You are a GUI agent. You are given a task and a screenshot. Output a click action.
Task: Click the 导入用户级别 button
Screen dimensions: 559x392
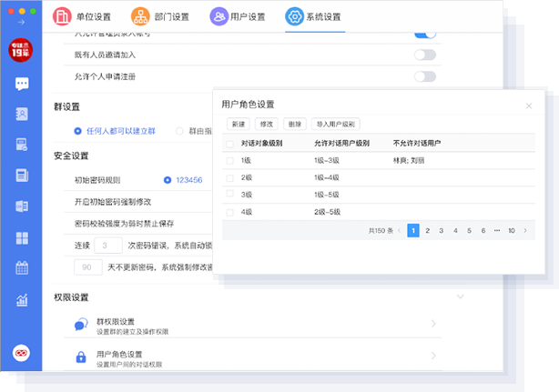(337, 124)
